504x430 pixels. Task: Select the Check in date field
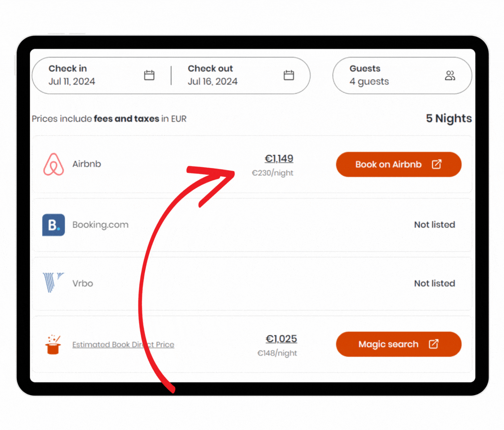(101, 76)
